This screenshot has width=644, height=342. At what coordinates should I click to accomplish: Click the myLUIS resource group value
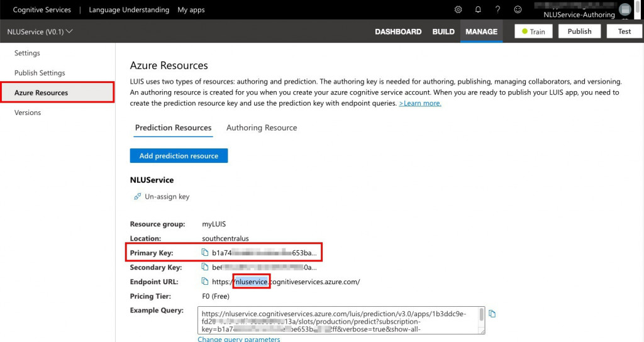point(214,224)
